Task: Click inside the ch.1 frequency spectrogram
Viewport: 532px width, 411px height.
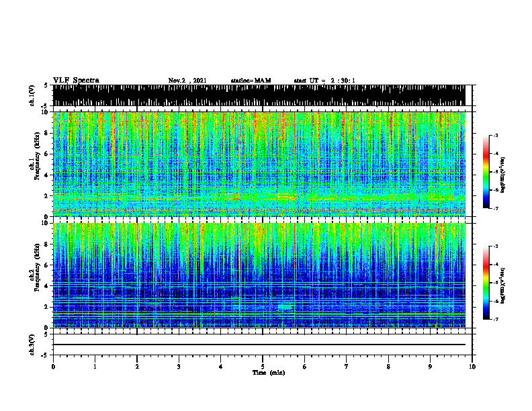Action: pos(259,164)
